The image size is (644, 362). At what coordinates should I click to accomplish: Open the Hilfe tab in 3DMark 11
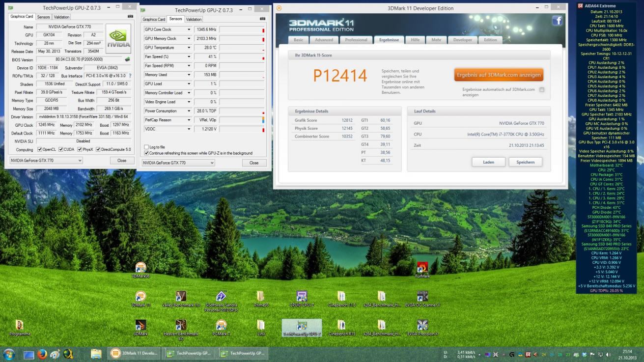(x=415, y=40)
